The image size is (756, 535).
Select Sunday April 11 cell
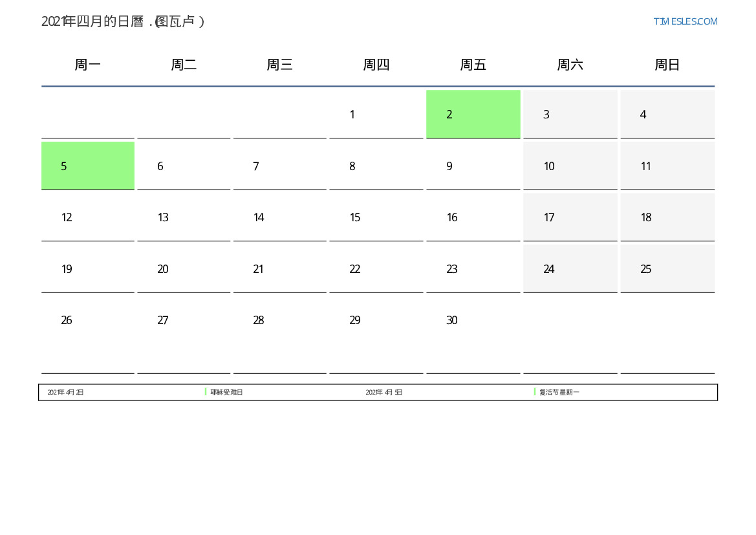pos(667,166)
